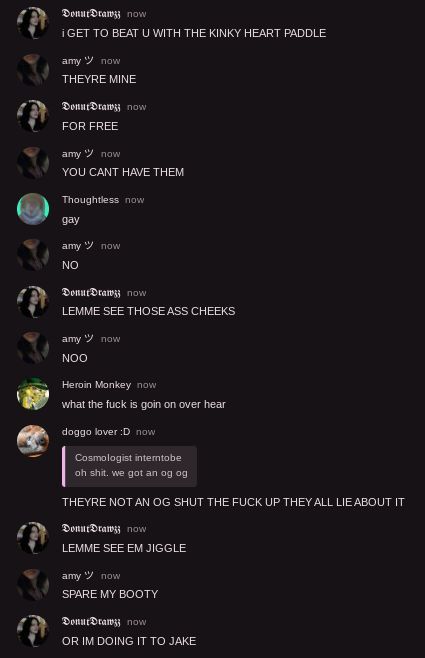Select the message reading gay
The image size is (425, 658).
[x=70, y=220]
